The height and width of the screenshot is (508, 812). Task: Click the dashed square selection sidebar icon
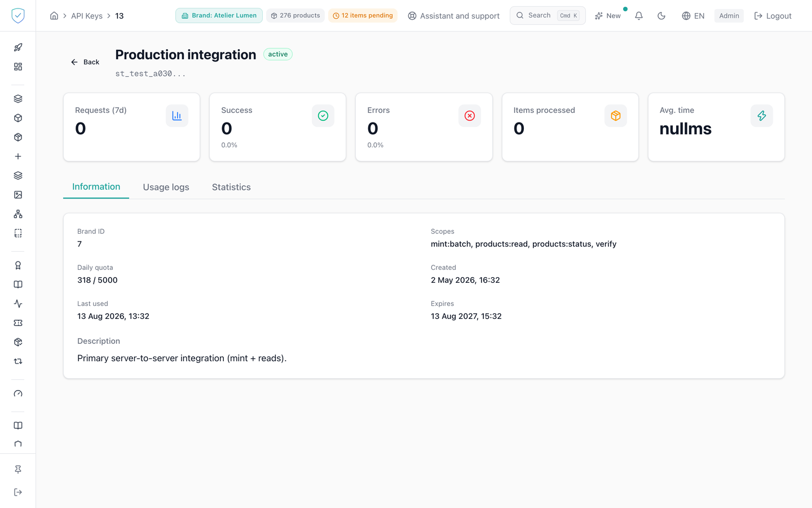click(18, 233)
